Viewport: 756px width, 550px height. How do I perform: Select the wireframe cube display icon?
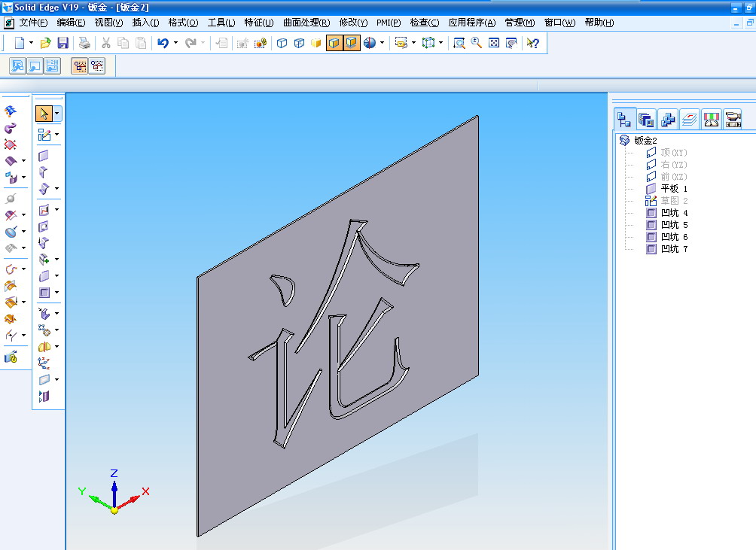pos(282,43)
